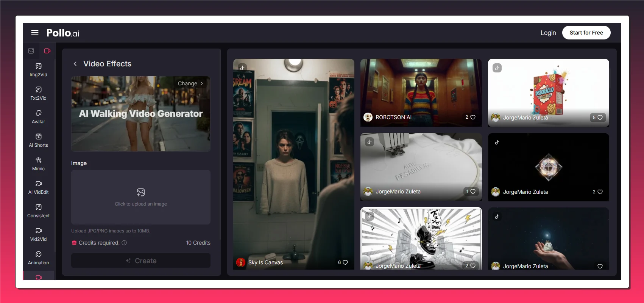Select the Txt2Vid sidebar tool
Viewport: 644px width, 303px height.
click(x=38, y=93)
